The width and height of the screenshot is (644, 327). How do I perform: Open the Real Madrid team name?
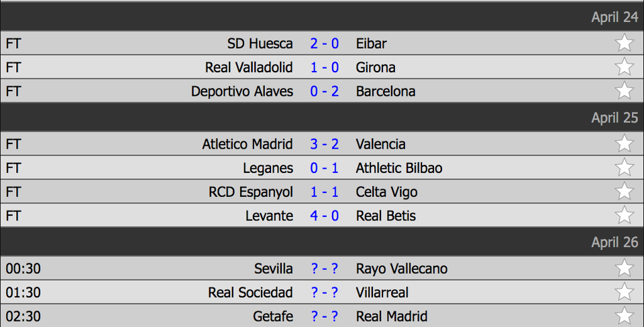tap(392, 316)
